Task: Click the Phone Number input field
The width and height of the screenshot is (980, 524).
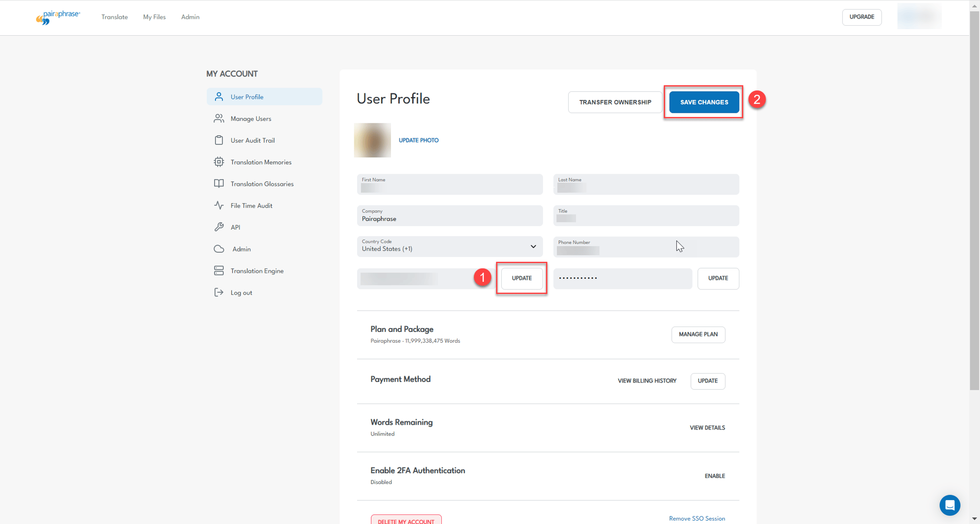Action: pyautogui.click(x=646, y=247)
